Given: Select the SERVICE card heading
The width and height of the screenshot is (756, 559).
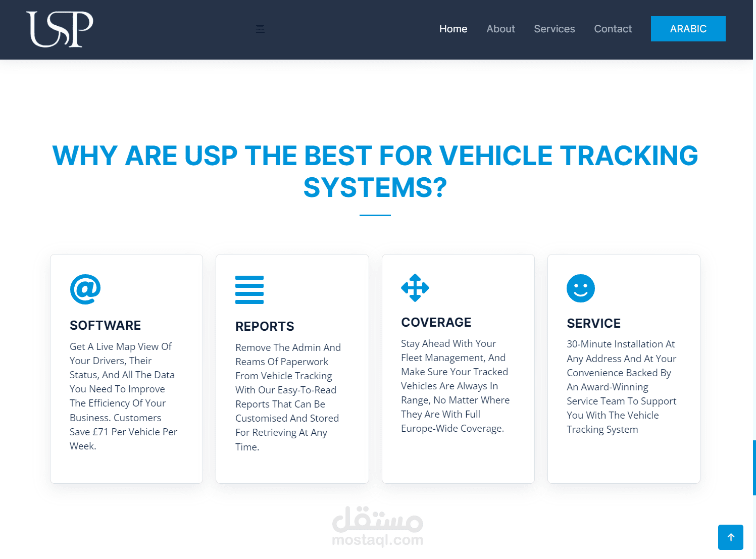Looking at the screenshot, I should pos(593,323).
